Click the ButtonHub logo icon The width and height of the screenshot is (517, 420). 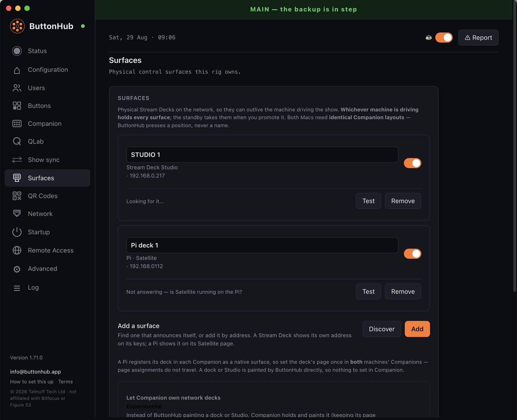pyautogui.click(x=17, y=26)
